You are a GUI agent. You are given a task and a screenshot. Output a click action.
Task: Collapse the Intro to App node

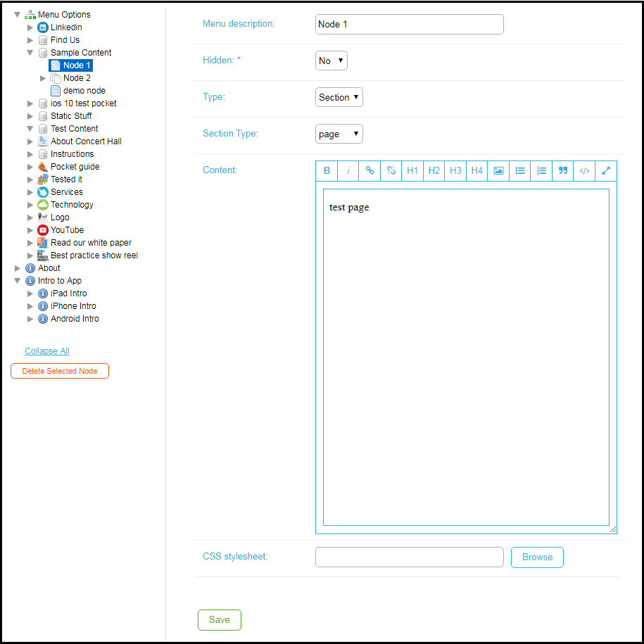18,281
